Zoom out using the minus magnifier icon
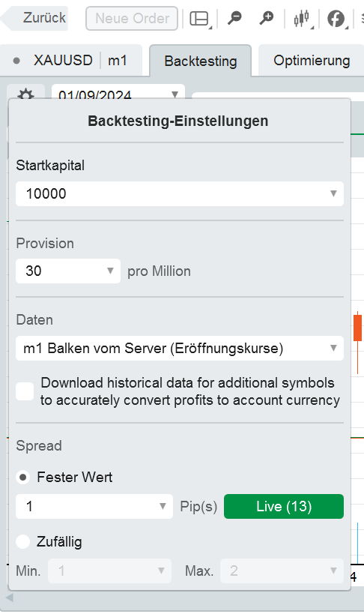The image size is (364, 614). [x=234, y=18]
